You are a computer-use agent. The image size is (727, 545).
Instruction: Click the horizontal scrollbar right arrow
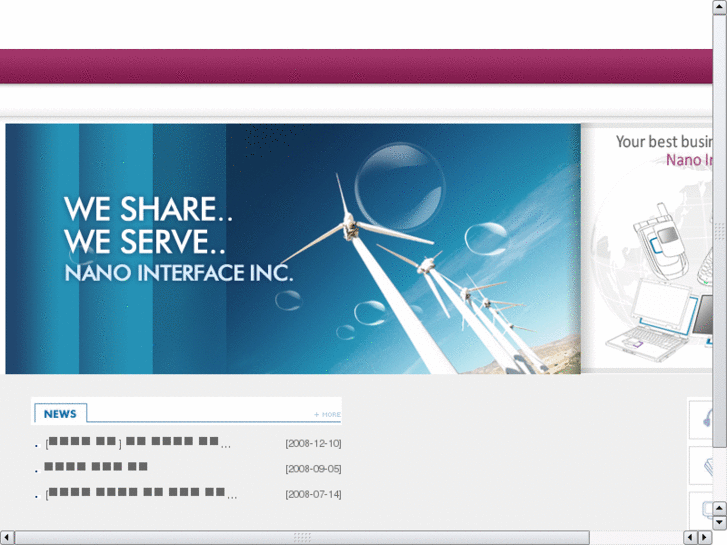[x=705, y=538]
